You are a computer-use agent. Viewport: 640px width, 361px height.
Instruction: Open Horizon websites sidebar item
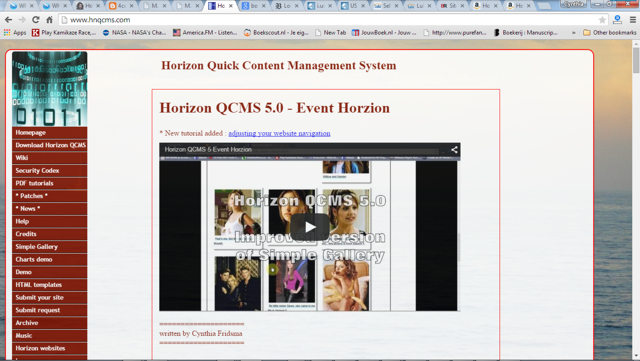point(49,348)
